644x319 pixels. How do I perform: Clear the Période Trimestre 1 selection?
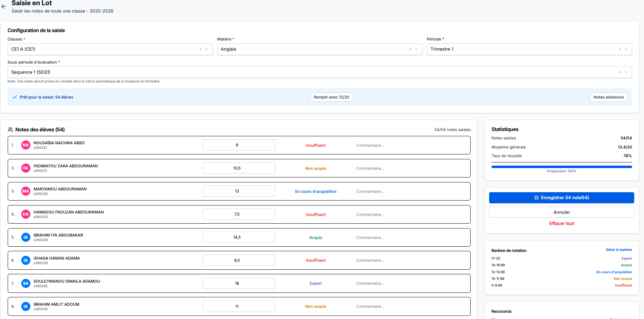(x=620, y=49)
